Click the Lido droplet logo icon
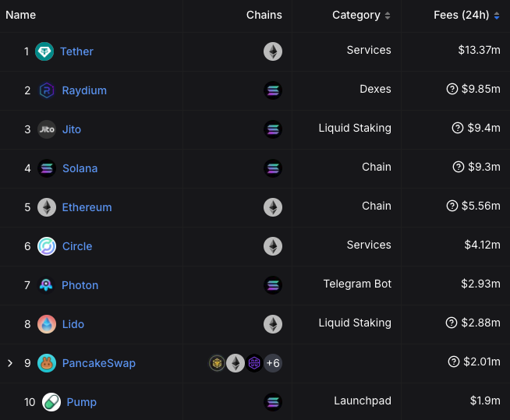Screen dimensions: 510x420 (47, 324)
